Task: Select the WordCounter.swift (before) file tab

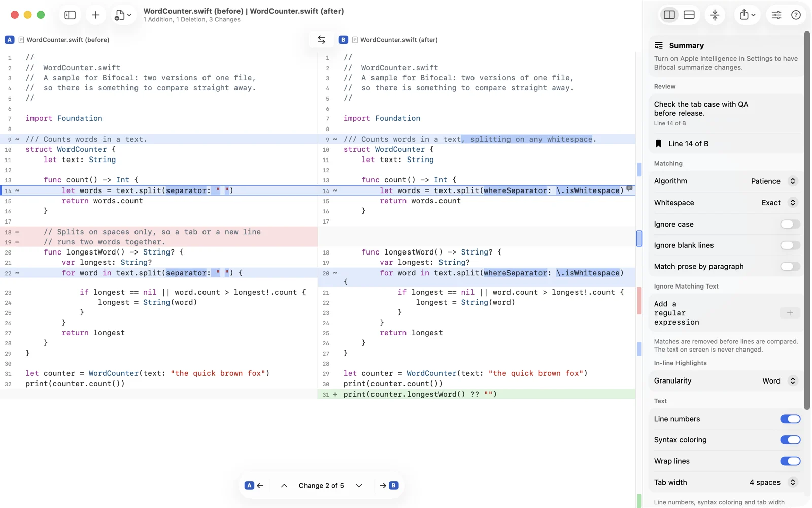Action: point(64,40)
